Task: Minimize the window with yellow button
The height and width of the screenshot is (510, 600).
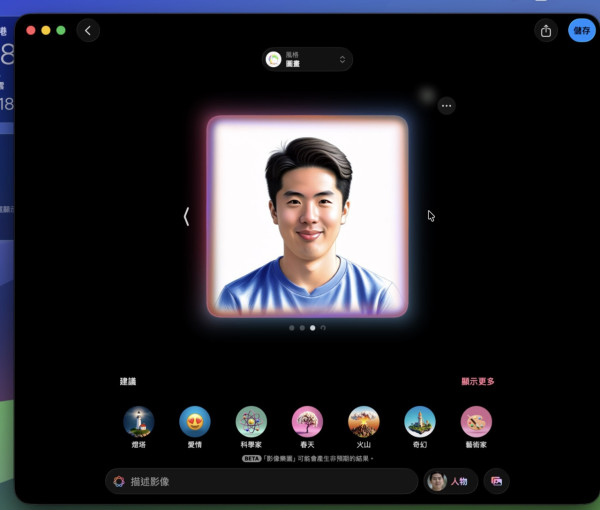Action: [46, 30]
